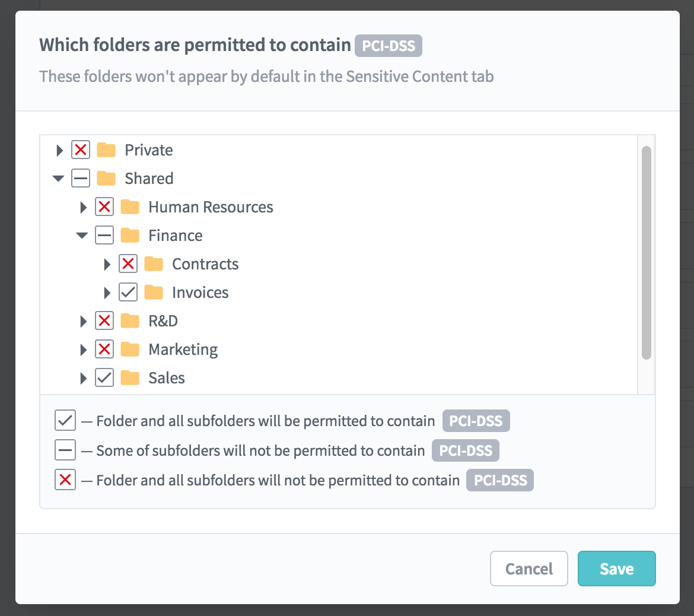Click the Contracts folder icon
The height and width of the screenshot is (616, 694).
(x=154, y=264)
